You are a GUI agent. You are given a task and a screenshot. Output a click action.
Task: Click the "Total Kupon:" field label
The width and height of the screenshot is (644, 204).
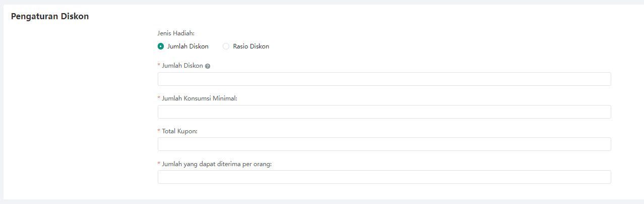[180, 131]
